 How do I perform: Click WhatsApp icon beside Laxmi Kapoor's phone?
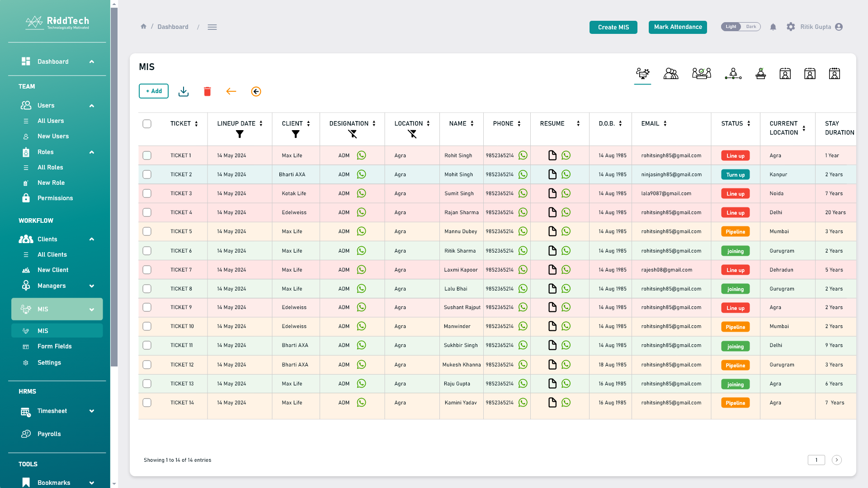pos(523,270)
